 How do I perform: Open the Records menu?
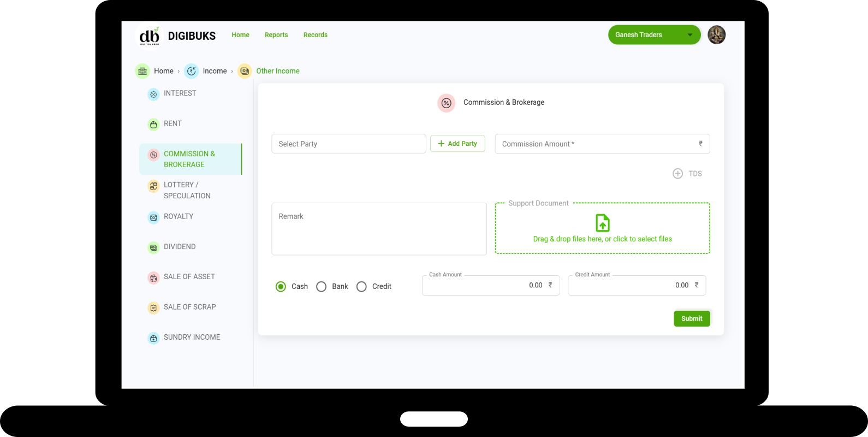(x=316, y=35)
